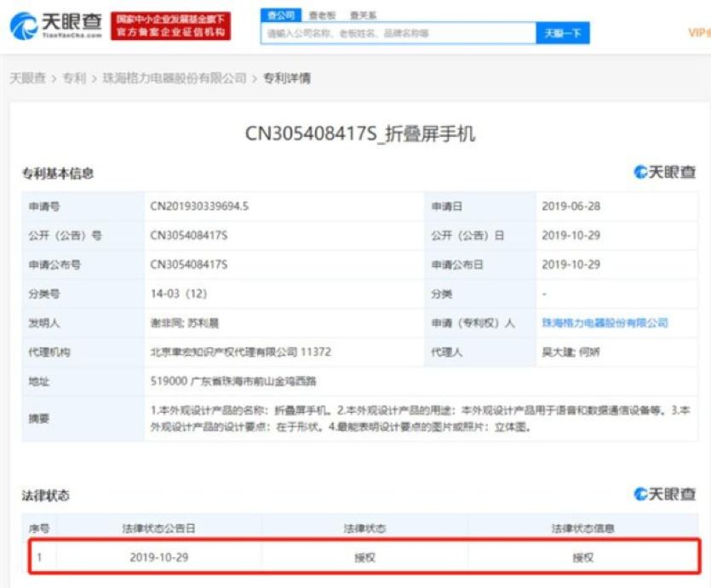Click 专利详情 breadcrumb text
This screenshot has height=588, width=711.
pos(287,78)
